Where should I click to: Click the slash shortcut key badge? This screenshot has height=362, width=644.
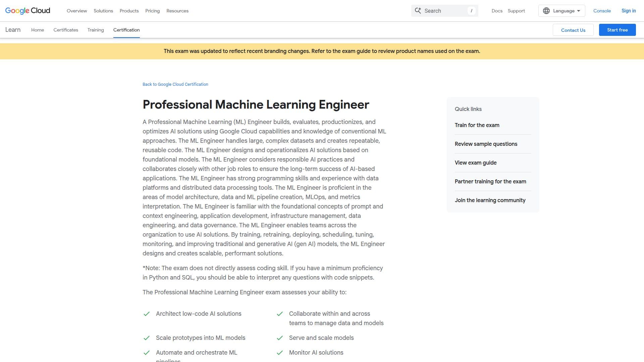point(471,11)
